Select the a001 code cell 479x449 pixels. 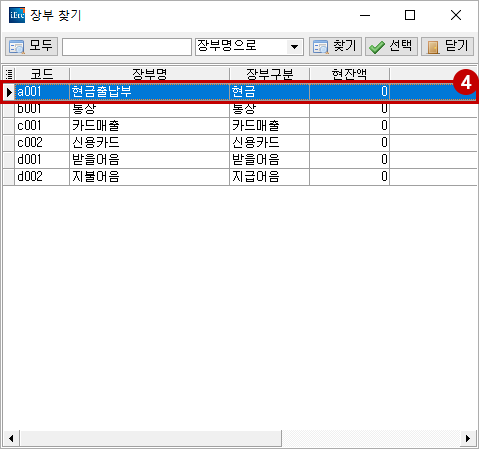(x=42, y=91)
